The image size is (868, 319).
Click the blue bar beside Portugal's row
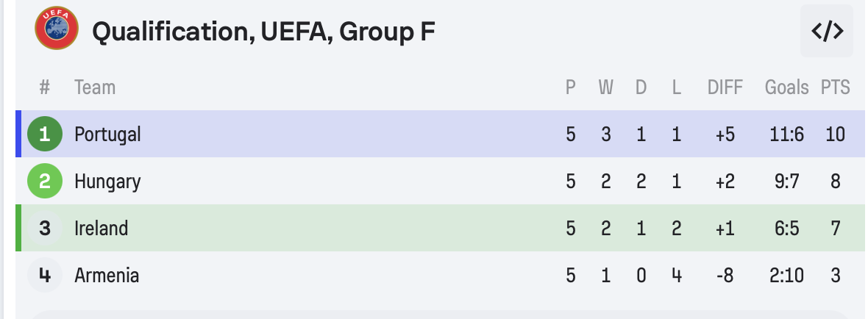[18, 134]
